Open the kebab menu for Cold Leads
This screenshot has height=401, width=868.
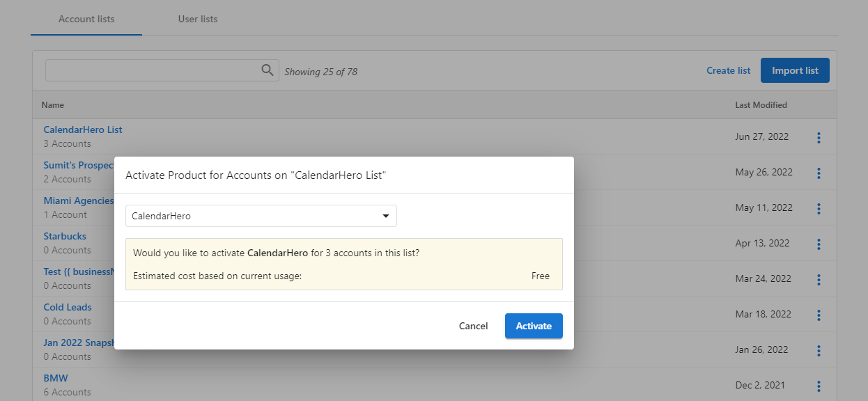[819, 315]
